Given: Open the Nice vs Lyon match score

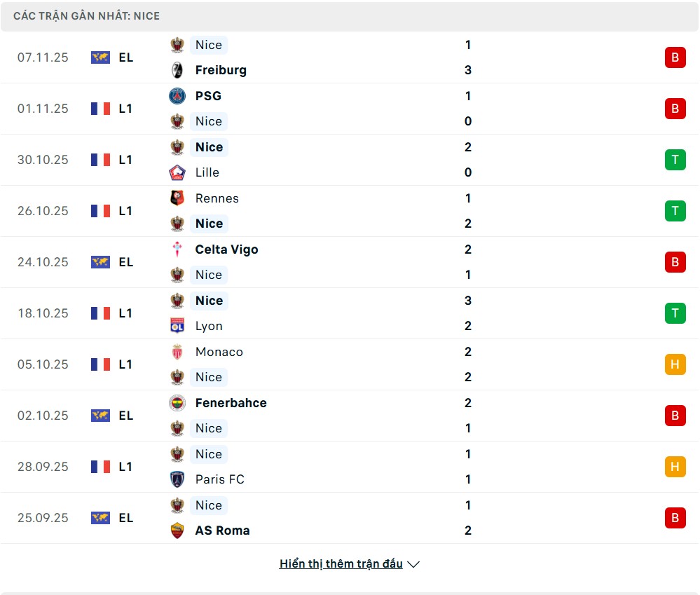Looking at the screenshot, I should [x=468, y=313].
